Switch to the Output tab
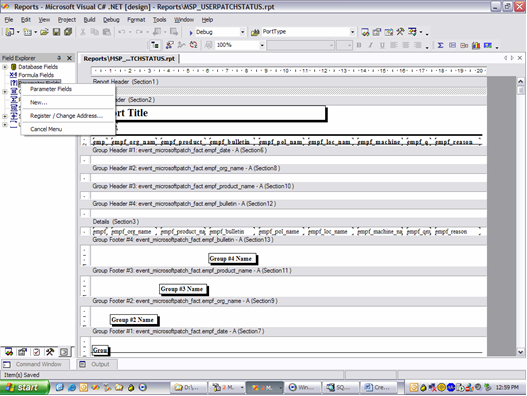Viewport: 527px width, 396px height. [97, 364]
